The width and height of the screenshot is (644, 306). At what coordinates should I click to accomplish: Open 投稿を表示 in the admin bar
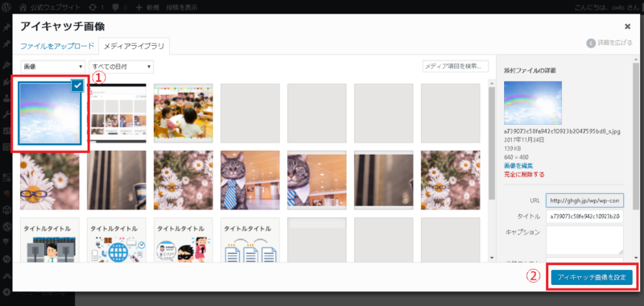(182, 7)
